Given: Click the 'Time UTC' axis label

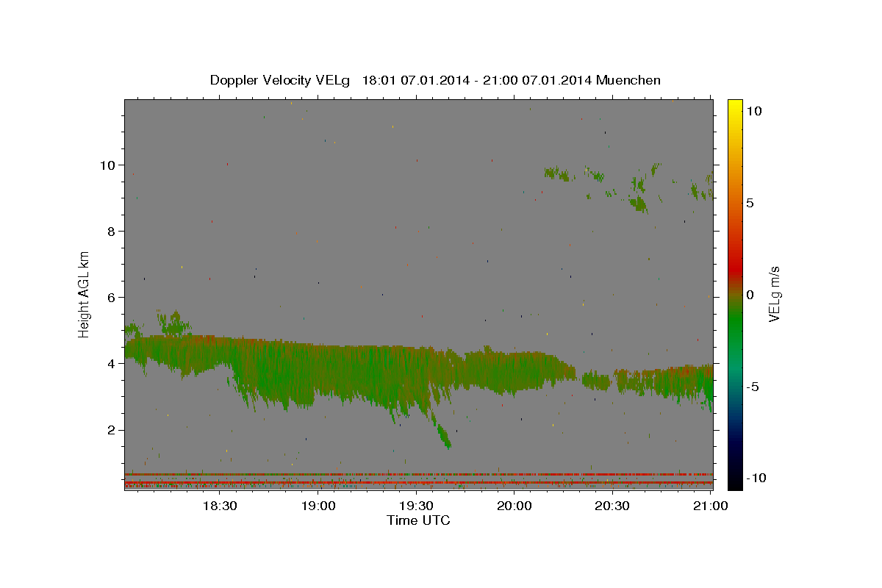Looking at the screenshot, I should [x=418, y=520].
